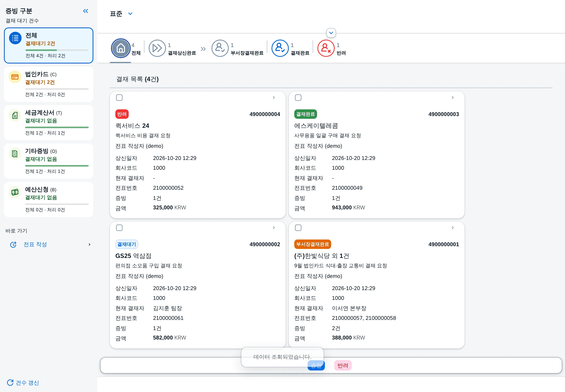Click the 반려 reject button at bottom
The image size is (565, 392).
(343, 366)
